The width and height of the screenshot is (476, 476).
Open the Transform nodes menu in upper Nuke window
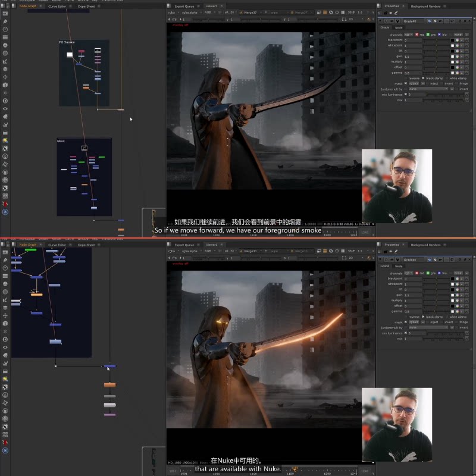tap(5, 77)
